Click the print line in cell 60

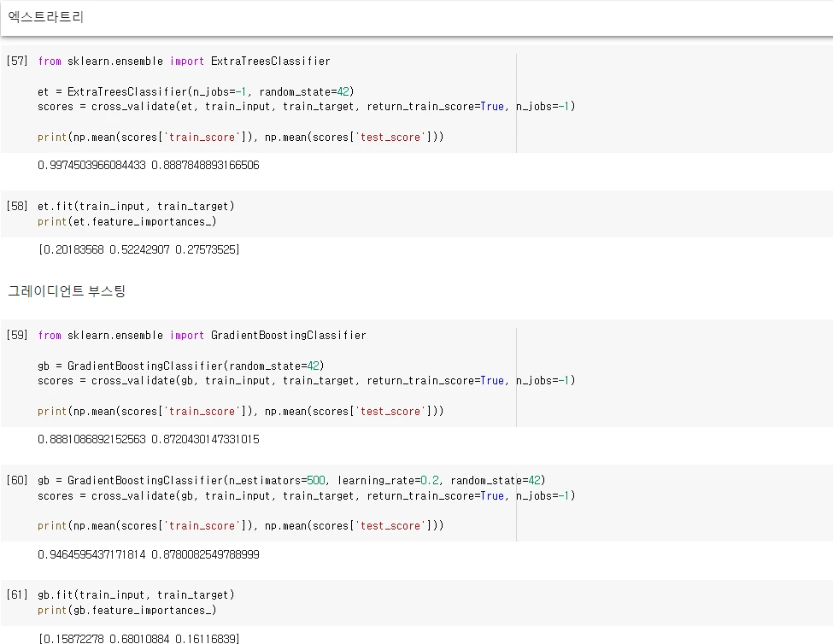point(241,526)
